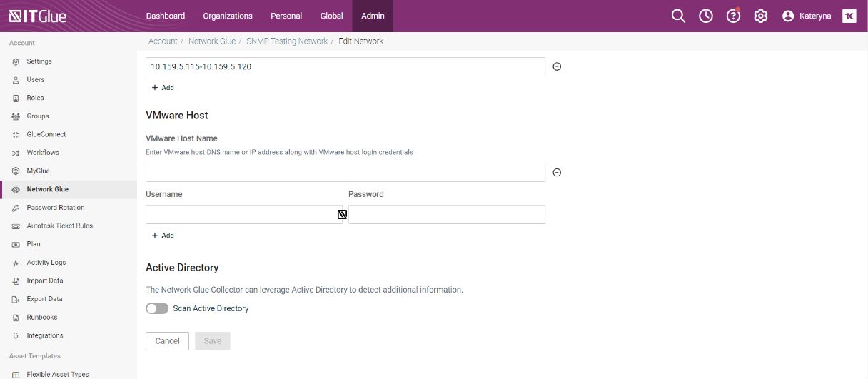
Task: Open the Dashboard tab
Action: [166, 16]
